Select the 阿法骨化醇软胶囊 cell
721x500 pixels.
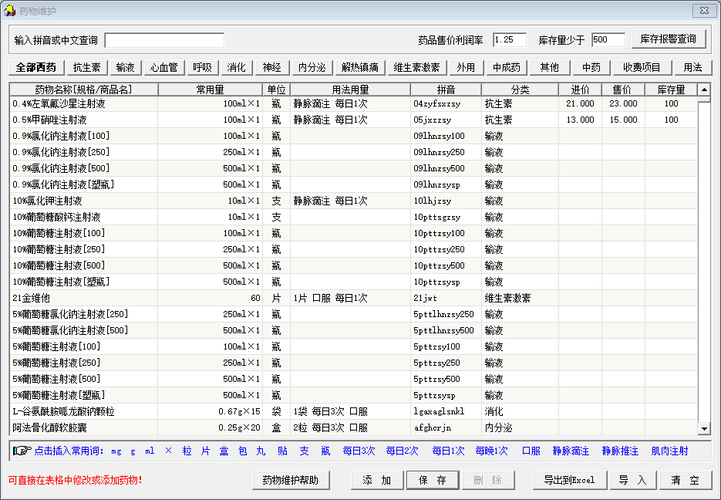[84, 428]
